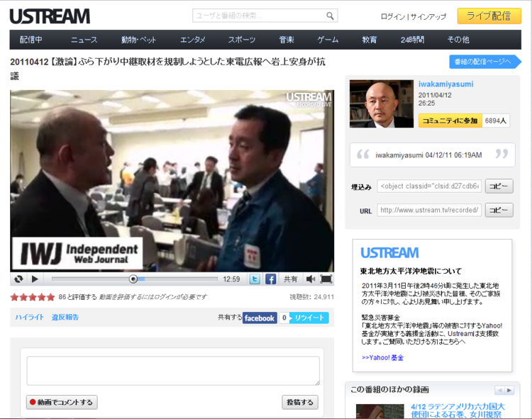Open the 音楽 navigation tab
The image size is (532, 419).
[287, 40]
